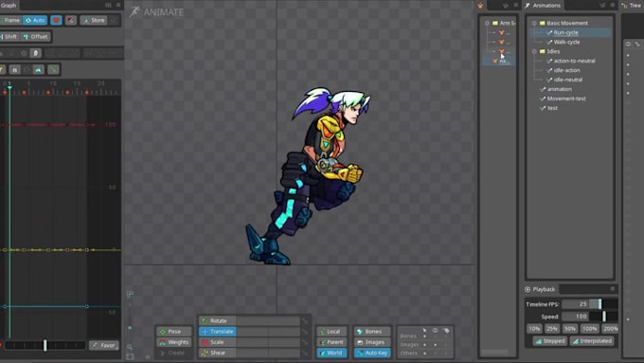644x363 pixels.
Task: Click the slider left of Favor
Action: click(45, 345)
